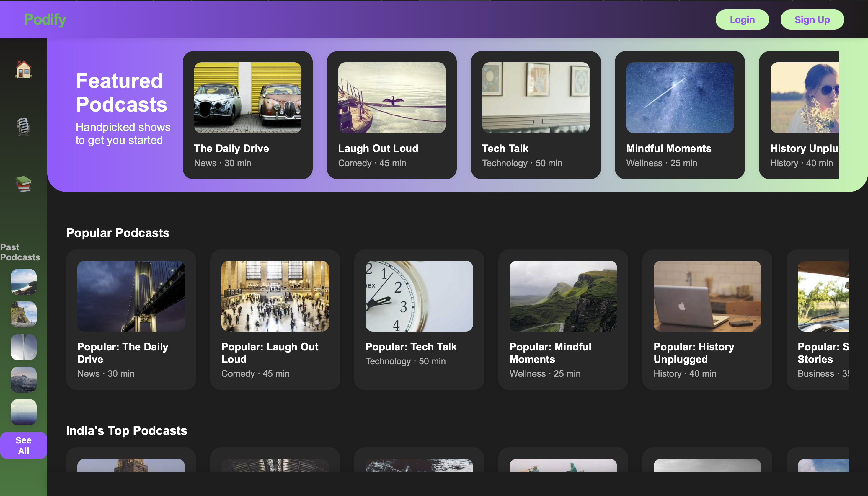Open Laugh Out Loud featured card image
The width and height of the screenshot is (868, 496).
[392, 97]
